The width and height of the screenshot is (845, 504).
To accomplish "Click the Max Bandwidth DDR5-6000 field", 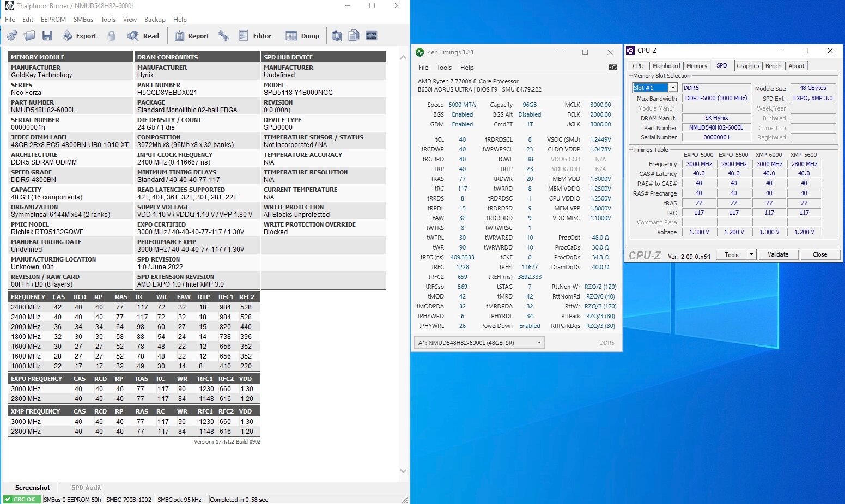I will point(716,98).
